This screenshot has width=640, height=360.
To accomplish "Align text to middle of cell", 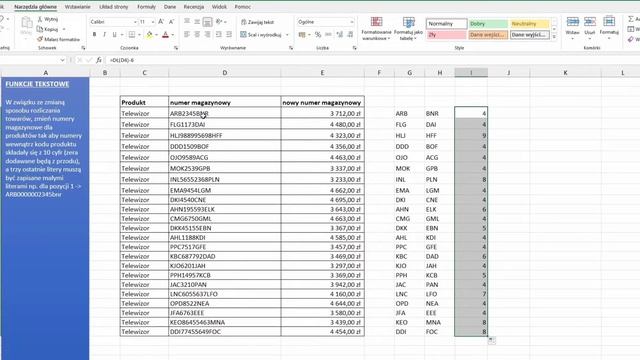I will 197,22.
